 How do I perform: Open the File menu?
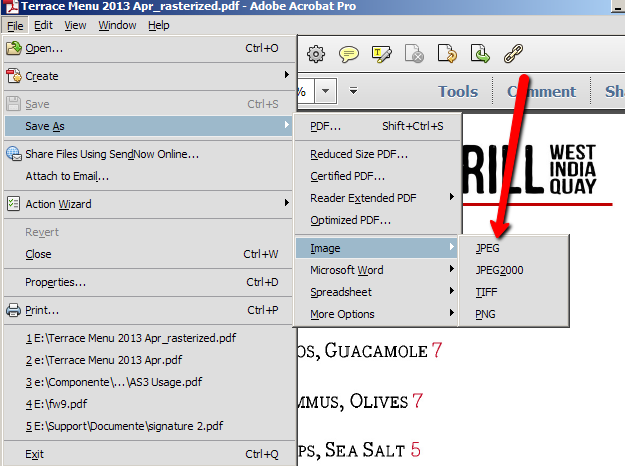pos(15,26)
